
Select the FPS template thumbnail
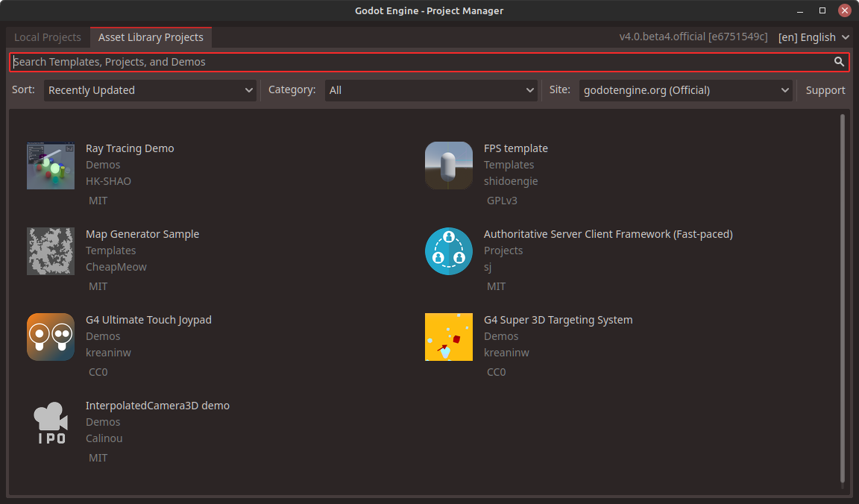click(448, 165)
